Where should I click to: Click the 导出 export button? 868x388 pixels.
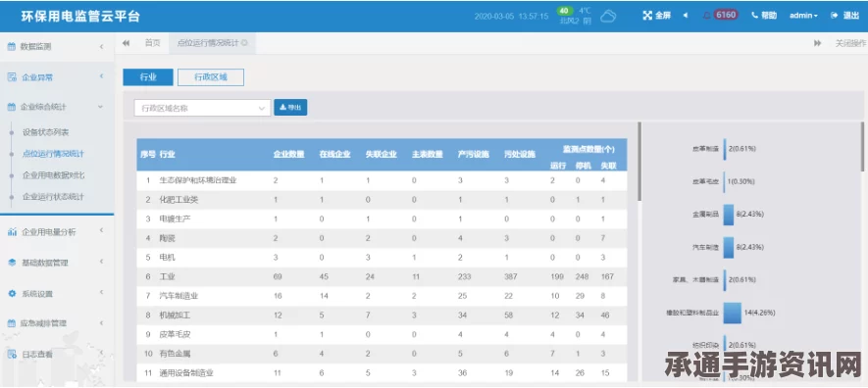coord(290,107)
